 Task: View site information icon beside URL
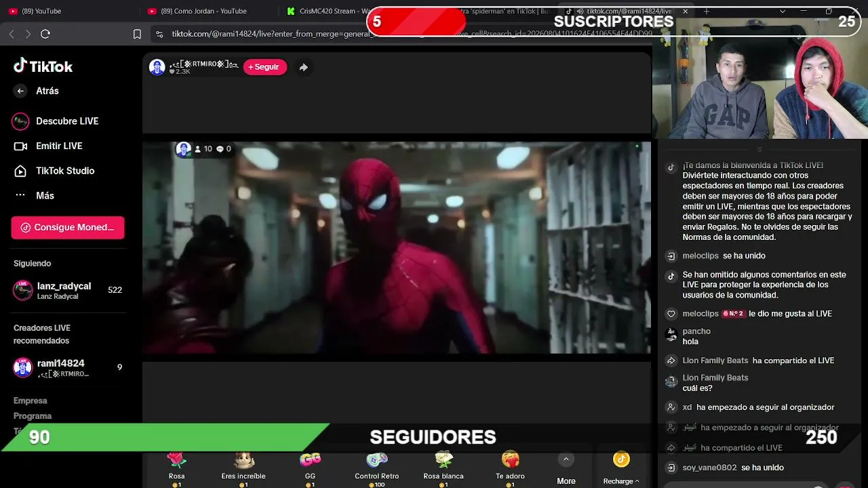(x=159, y=34)
